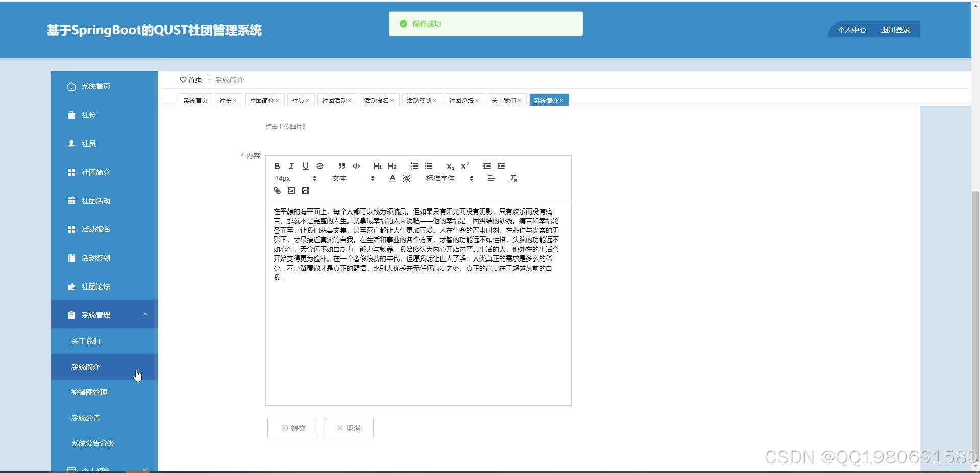
Task: Click the 提交 submit button
Action: click(x=292, y=428)
